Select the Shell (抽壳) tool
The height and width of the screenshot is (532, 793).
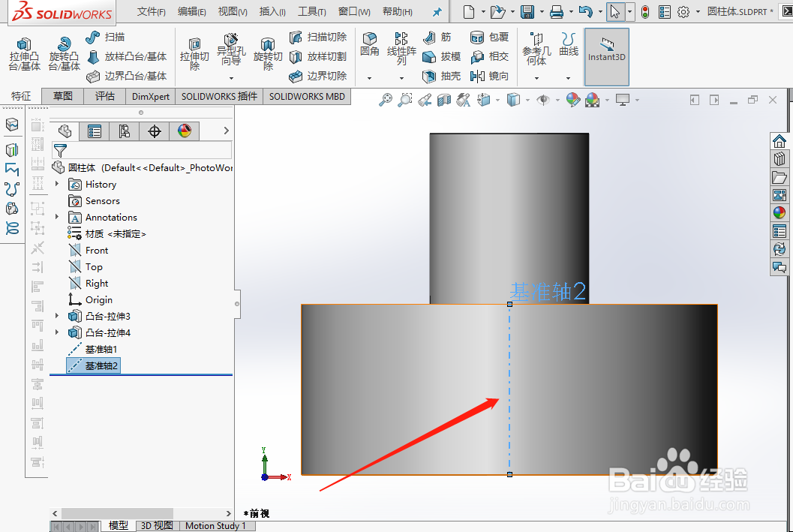pyautogui.click(x=441, y=77)
